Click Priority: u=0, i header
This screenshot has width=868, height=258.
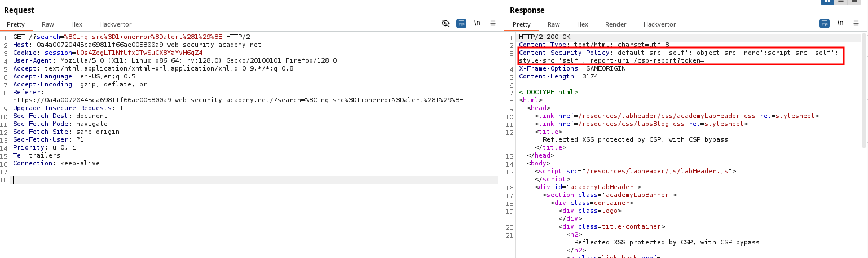click(x=44, y=147)
